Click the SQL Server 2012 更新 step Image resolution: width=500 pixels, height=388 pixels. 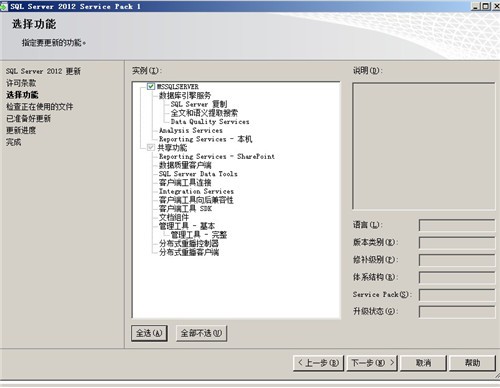[x=43, y=71]
